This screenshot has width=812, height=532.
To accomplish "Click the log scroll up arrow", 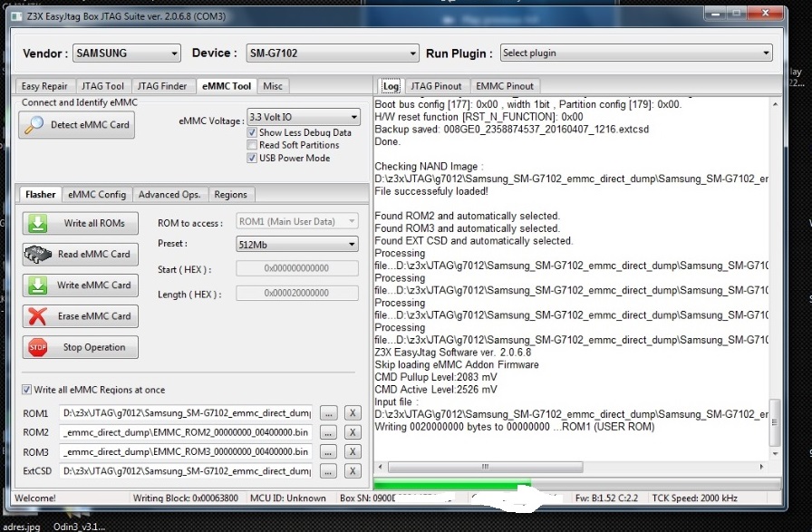I will 775,104.
